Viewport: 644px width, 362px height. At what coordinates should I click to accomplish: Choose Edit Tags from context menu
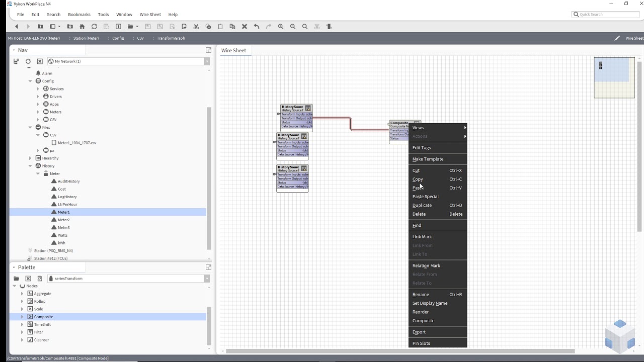(x=438, y=148)
